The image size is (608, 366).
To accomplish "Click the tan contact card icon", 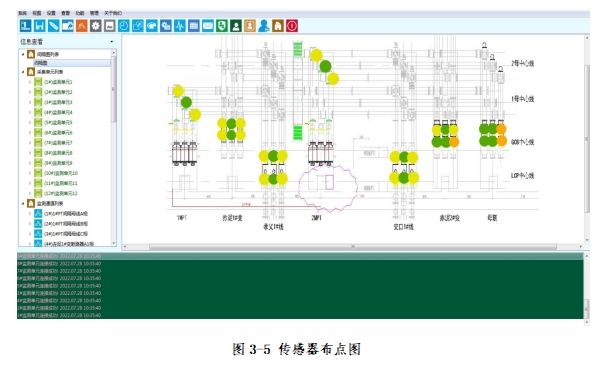I will click(250, 26).
